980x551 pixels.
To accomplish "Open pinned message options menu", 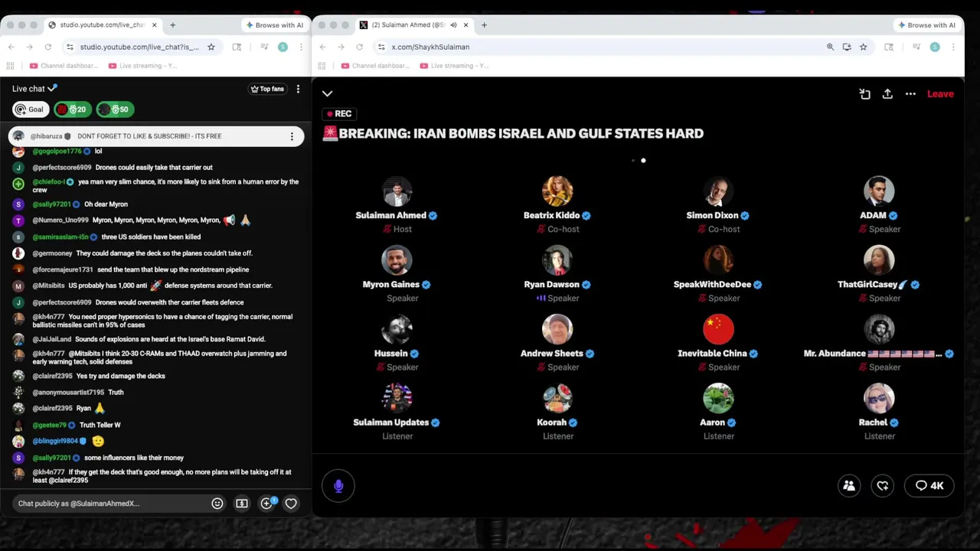I will coord(292,136).
